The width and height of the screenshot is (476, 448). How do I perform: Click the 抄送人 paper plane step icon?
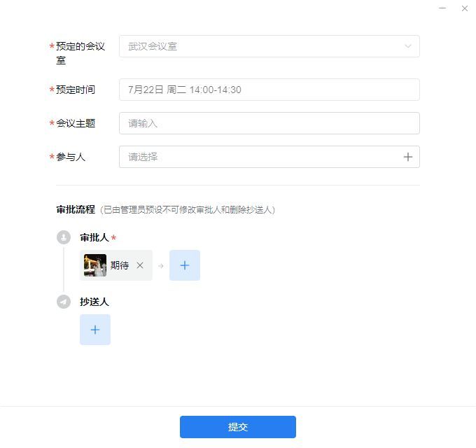point(64,302)
